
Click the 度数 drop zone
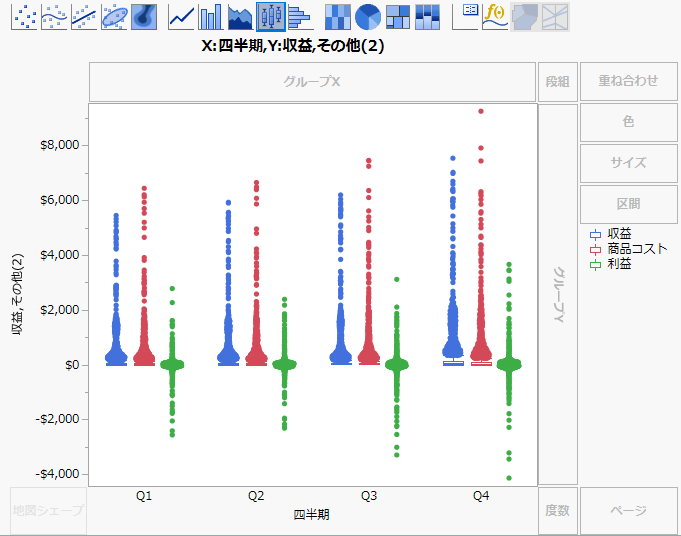(x=558, y=511)
